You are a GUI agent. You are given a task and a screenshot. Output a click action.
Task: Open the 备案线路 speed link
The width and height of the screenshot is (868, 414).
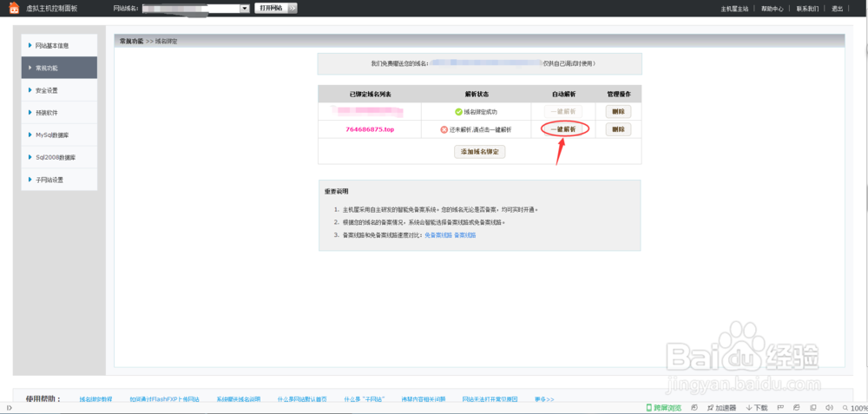465,235
